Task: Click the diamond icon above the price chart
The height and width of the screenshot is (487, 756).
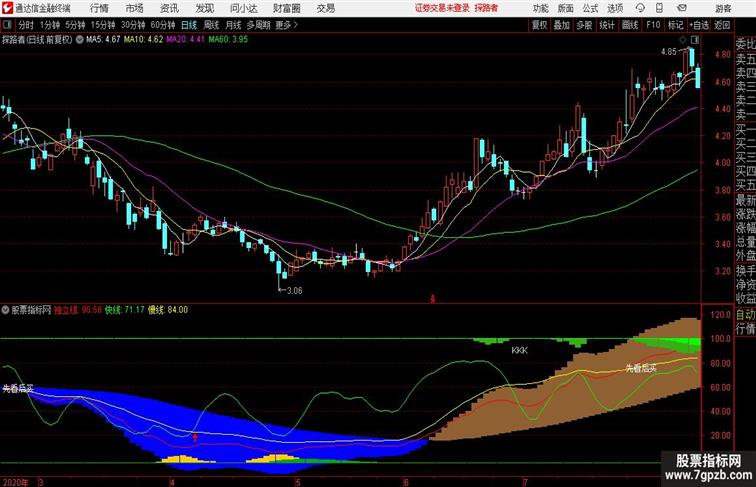Action: (x=683, y=40)
